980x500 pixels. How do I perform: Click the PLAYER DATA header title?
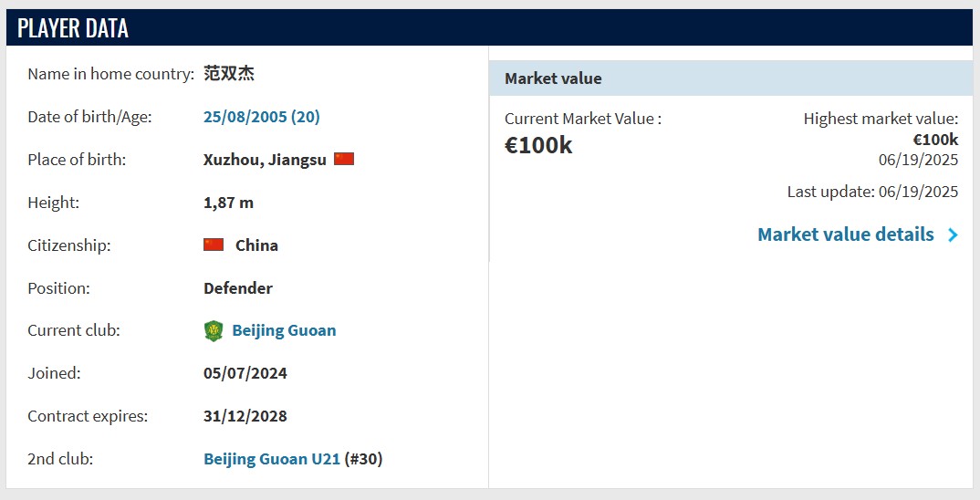73,28
